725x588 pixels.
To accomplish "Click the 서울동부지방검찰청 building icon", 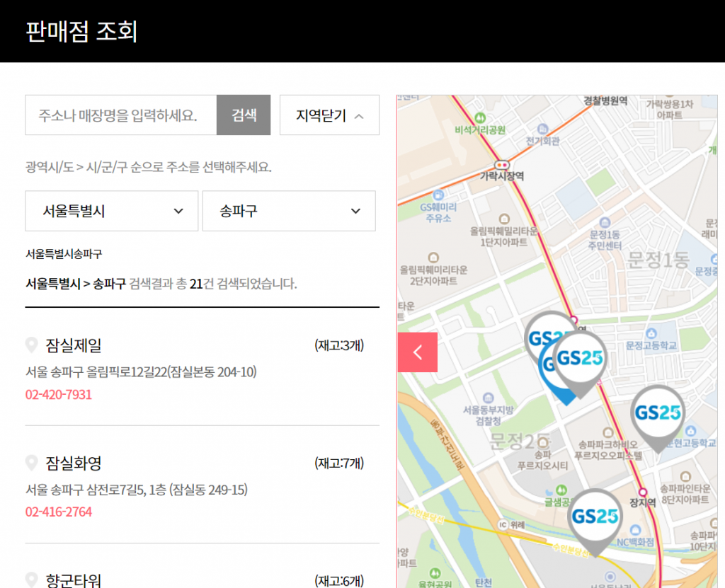I will (x=488, y=398).
